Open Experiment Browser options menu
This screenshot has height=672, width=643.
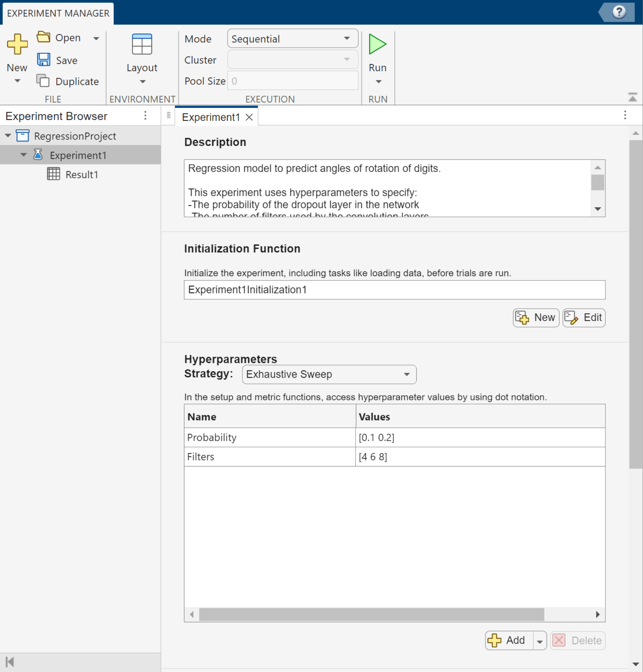click(145, 116)
